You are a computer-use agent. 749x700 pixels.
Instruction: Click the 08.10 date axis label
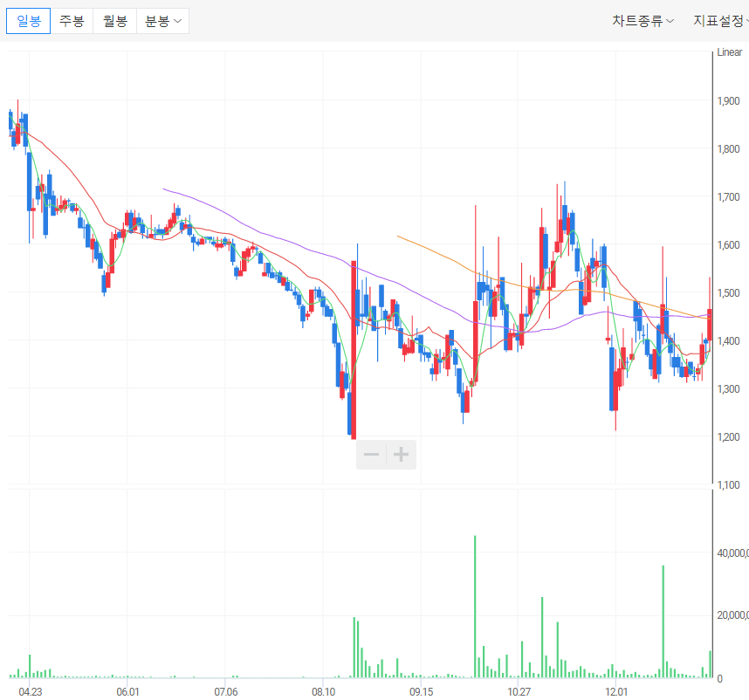tap(323, 692)
